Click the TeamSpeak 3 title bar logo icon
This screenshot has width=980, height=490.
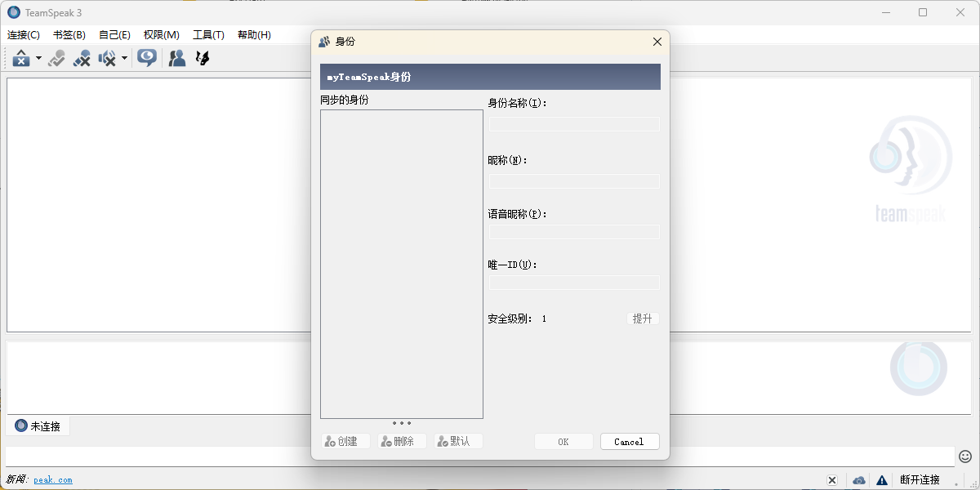[x=14, y=12]
